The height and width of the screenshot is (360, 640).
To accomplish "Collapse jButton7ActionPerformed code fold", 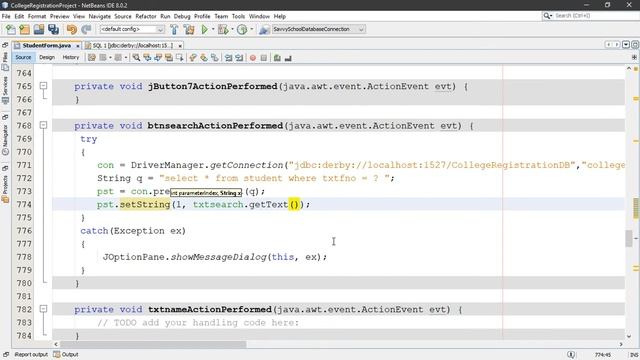I will tap(43, 86).
